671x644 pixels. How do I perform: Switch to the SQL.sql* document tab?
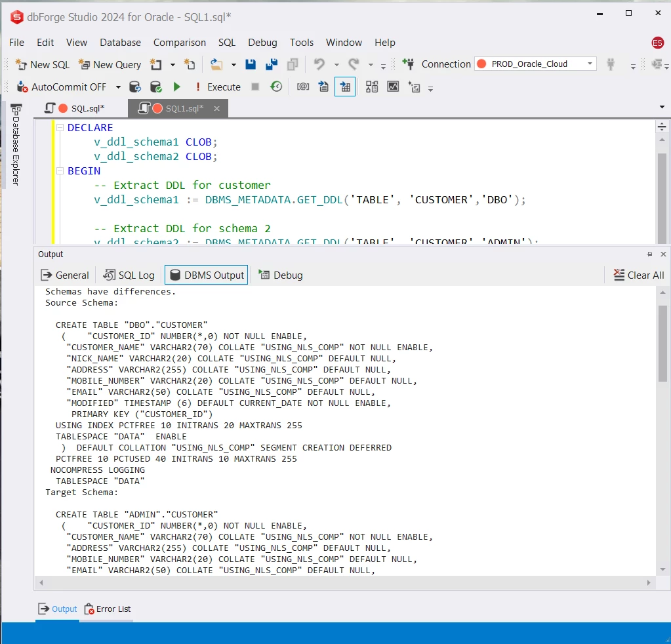75,108
